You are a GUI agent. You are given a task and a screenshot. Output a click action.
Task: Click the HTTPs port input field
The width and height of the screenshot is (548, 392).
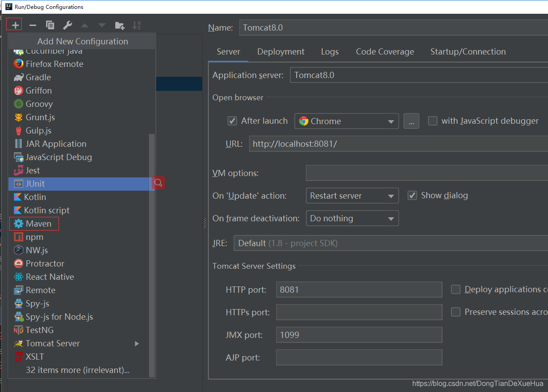point(359,312)
